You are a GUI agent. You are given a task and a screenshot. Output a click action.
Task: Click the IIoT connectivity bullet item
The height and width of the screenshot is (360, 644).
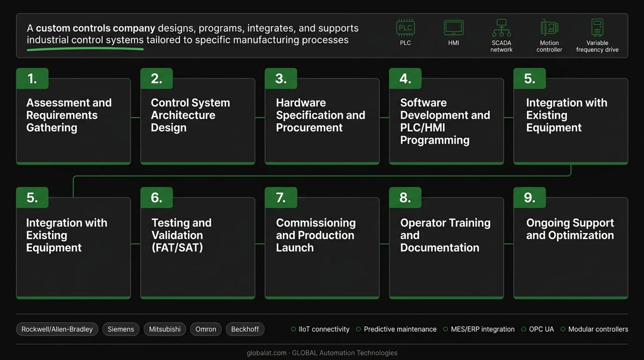point(320,329)
